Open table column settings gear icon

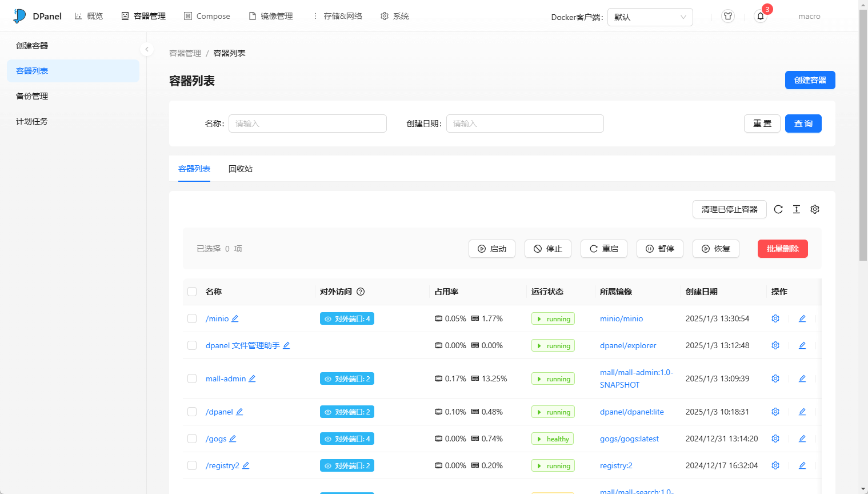point(815,209)
